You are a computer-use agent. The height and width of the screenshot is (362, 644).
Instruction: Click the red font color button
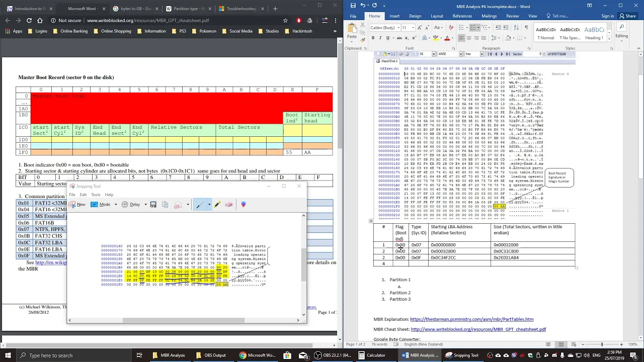[x=447, y=38]
